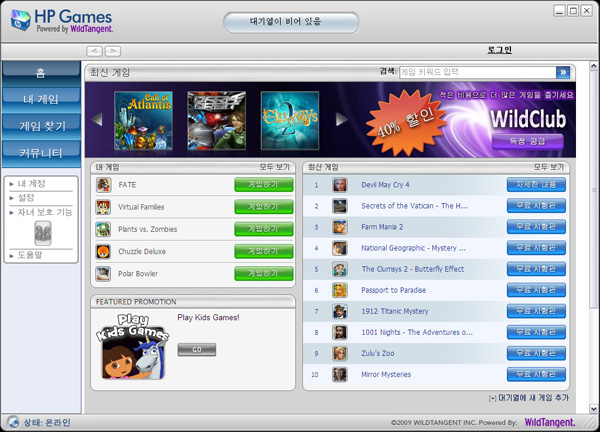Click Farm Mania 2 free trial button

(536, 227)
